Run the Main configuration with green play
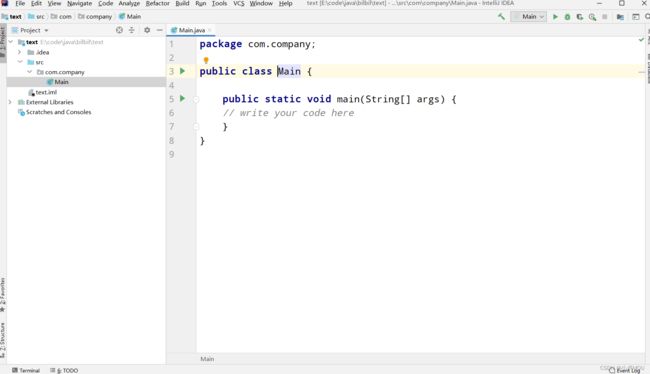The image size is (650, 374). click(x=555, y=17)
